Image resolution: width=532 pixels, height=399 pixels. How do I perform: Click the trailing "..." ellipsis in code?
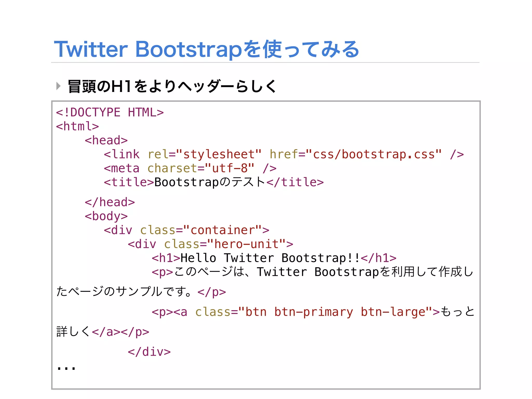(66, 368)
